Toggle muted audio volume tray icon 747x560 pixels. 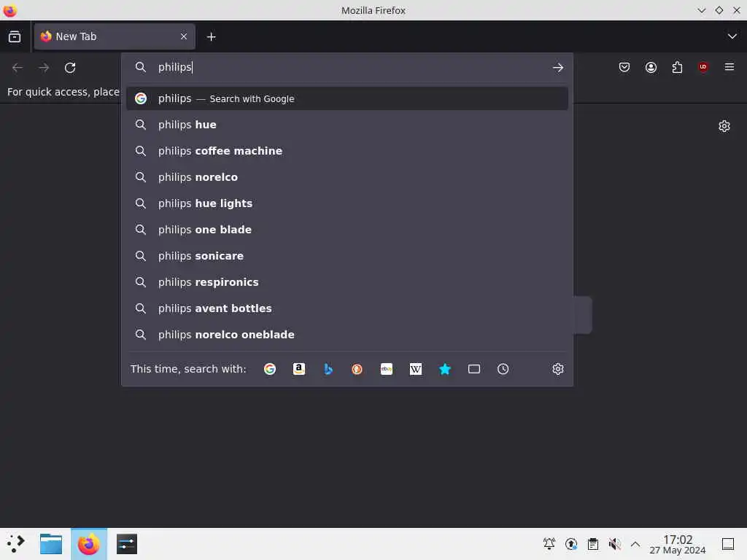tap(615, 544)
